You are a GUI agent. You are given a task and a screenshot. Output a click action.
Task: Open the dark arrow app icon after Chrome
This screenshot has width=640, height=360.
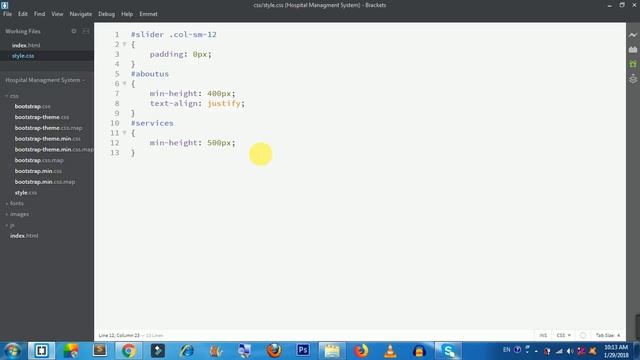coord(158,351)
